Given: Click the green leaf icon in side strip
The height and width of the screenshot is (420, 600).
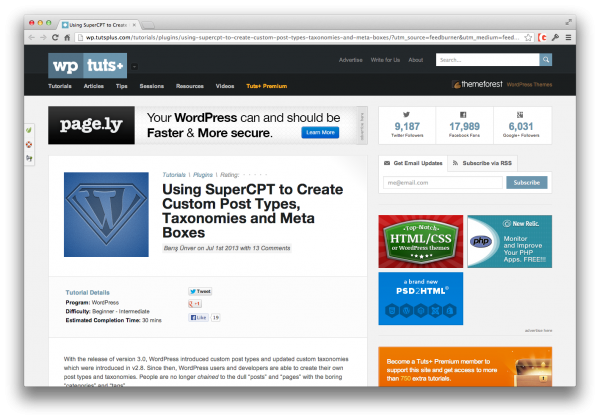Looking at the screenshot, I should (x=29, y=130).
